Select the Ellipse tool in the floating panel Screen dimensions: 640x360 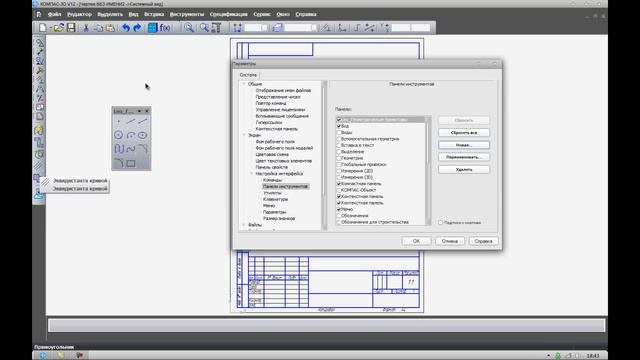(x=142, y=135)
